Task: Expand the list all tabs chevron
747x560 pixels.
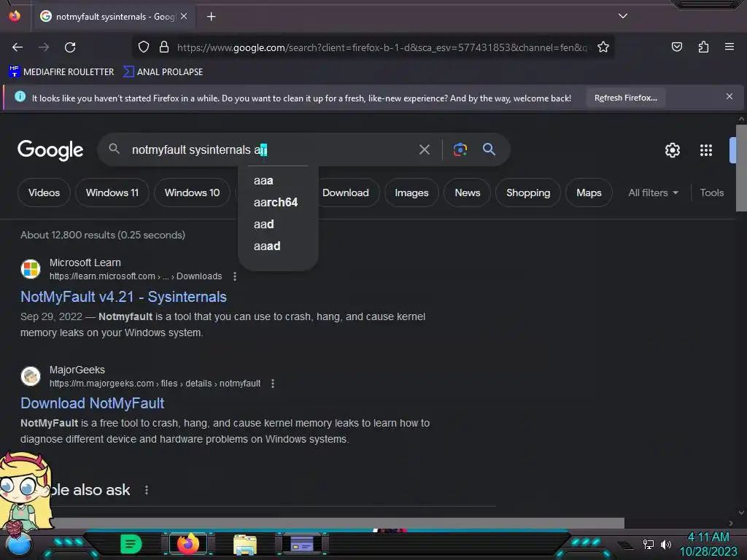Action: point(623,16)
